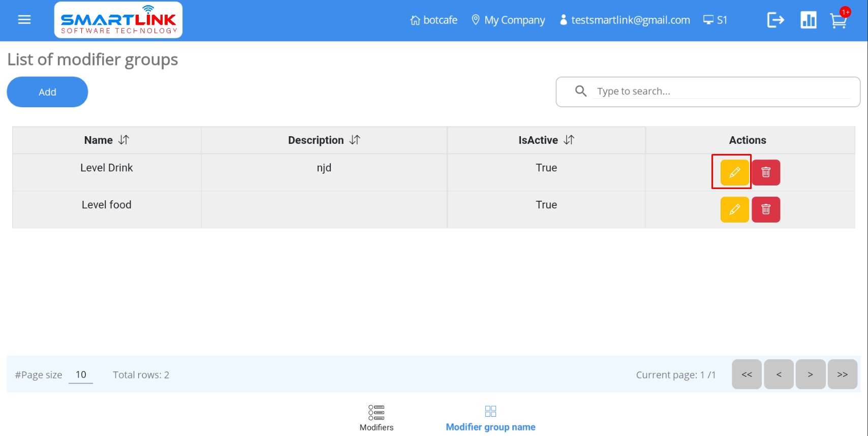Sort table by Name column
This screenshot has width=868, height=436.
coord(123,140)
